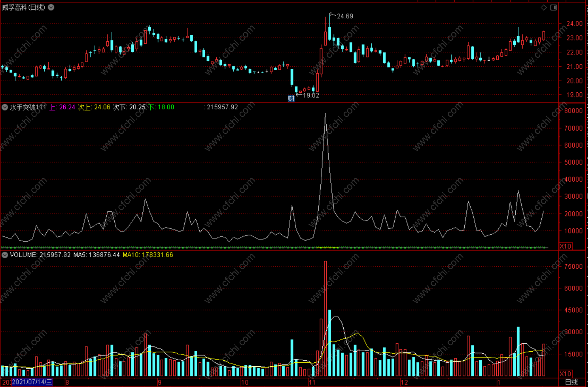
Task: Jump to month 10 on time axis
Action: coord(245,382)
